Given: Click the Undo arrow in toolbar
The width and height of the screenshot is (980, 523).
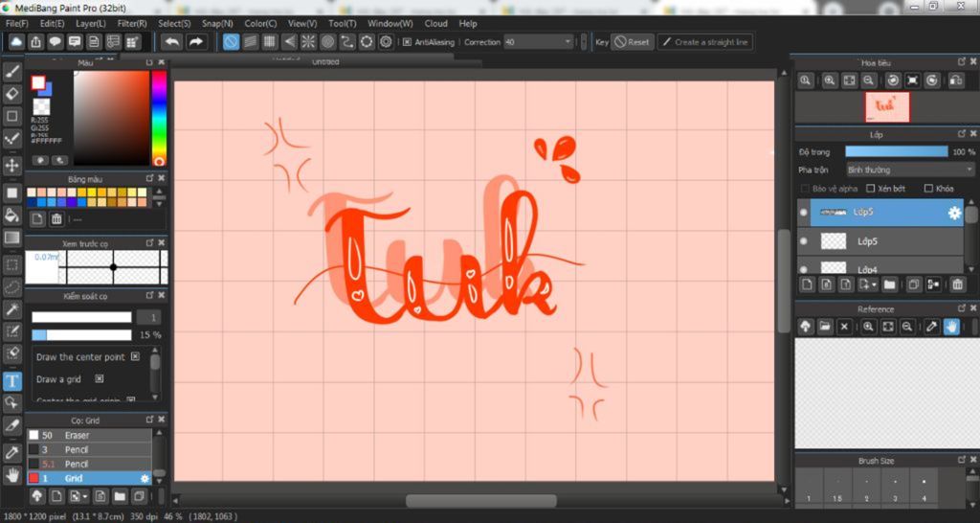Looking at the screenshot, I should pos(172,42).
